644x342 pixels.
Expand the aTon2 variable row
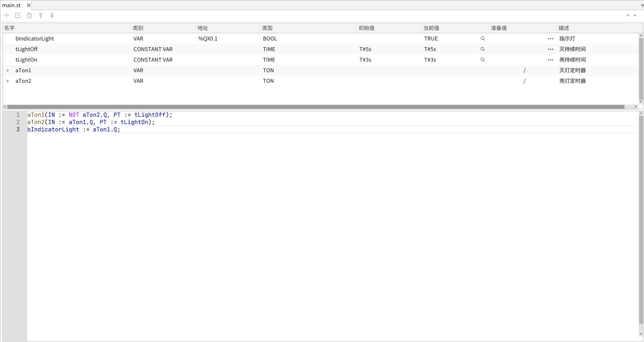click(8, 81)
